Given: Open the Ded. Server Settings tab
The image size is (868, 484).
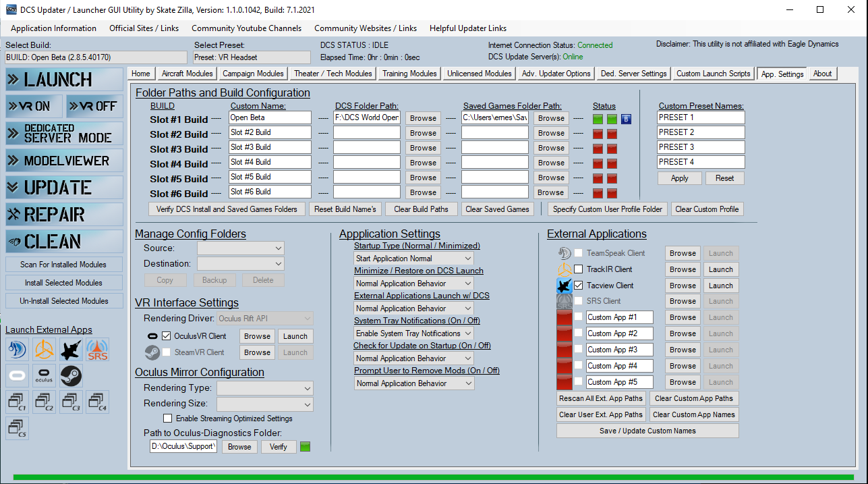Looking at the screenshot, I should pyautogui.click(x=634, y=74).
